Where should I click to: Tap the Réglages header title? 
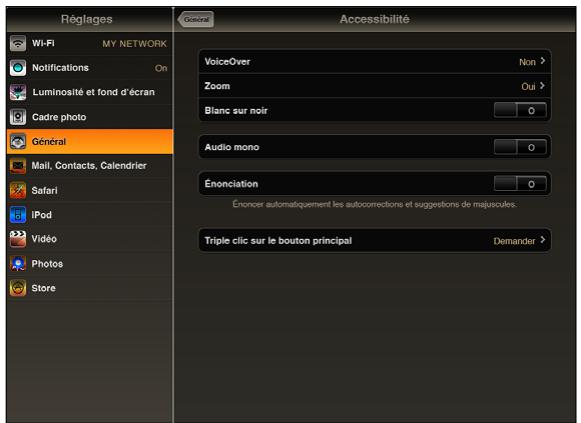click(x=87, y=19)
